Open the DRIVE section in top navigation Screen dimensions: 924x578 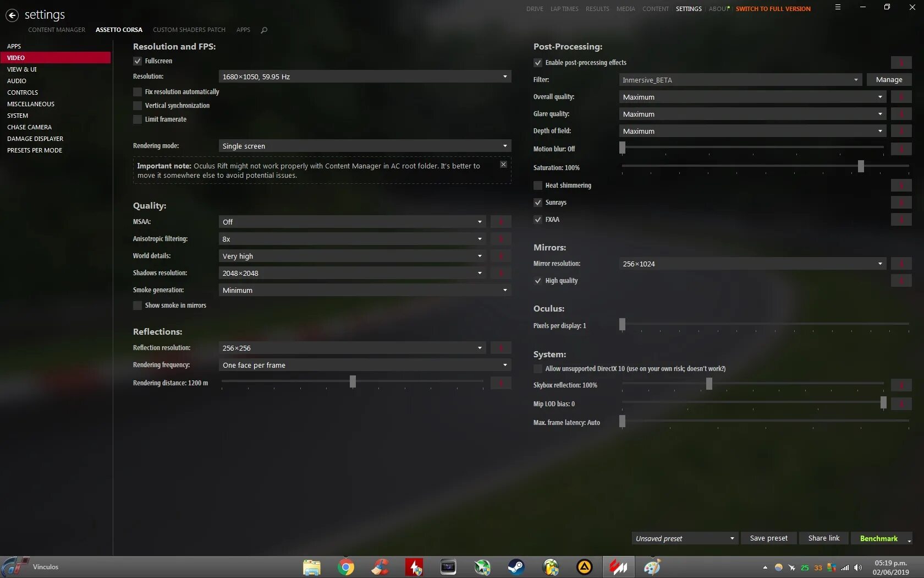pyautogui.click(x=535, y=9)
